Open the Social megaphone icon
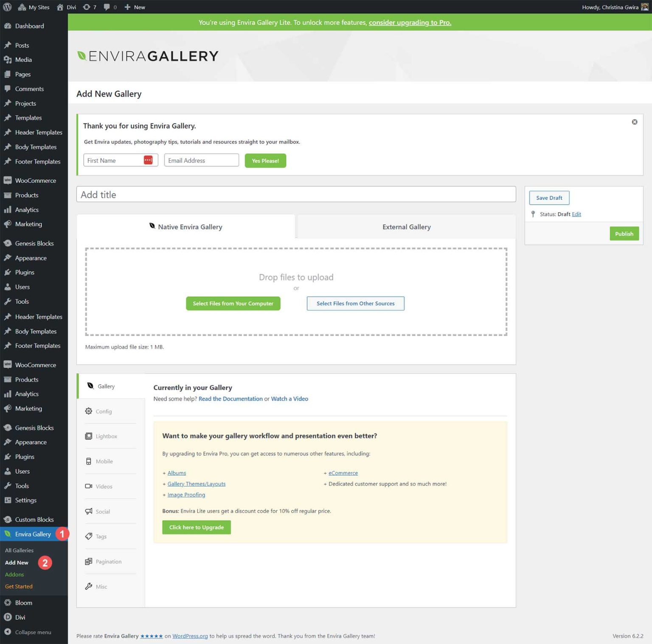The width and height of the screenshot is (652, 644). (89, 511)
